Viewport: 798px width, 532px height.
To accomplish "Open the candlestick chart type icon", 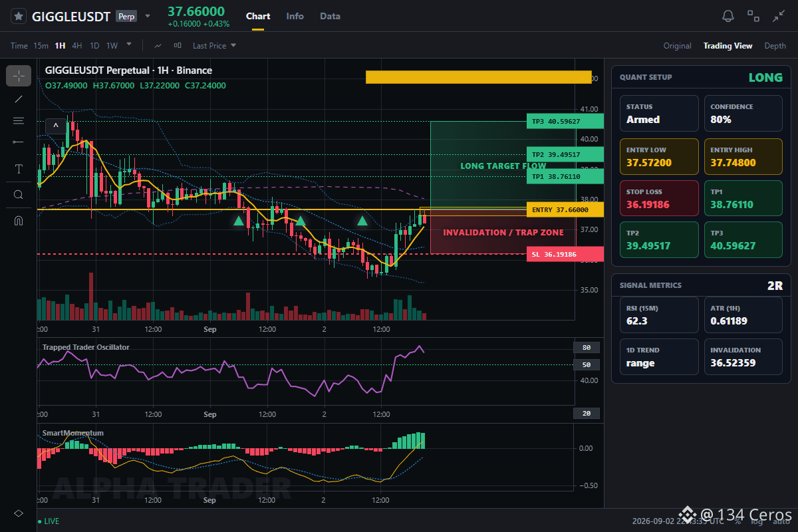I will click(178, 46).
